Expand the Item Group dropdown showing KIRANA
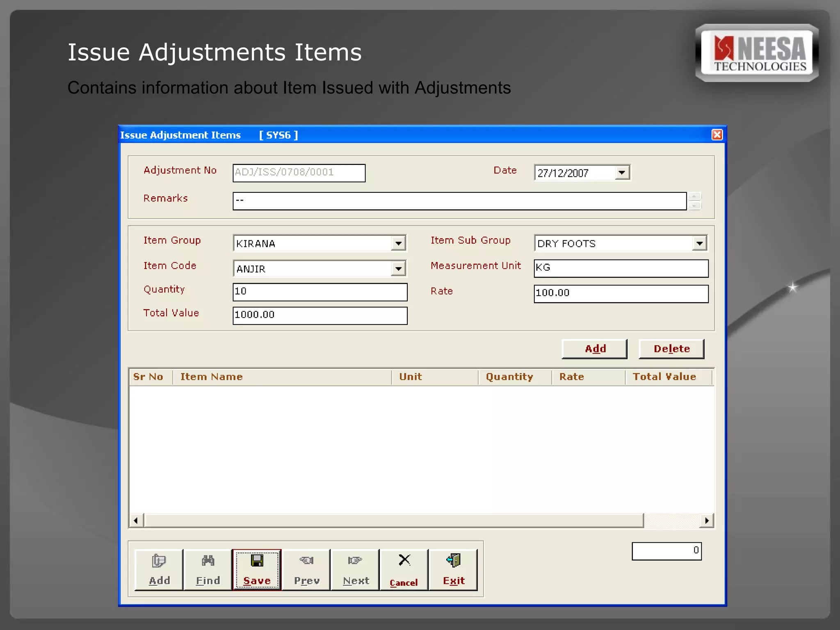The image size is (840, 630). point(398,243)
